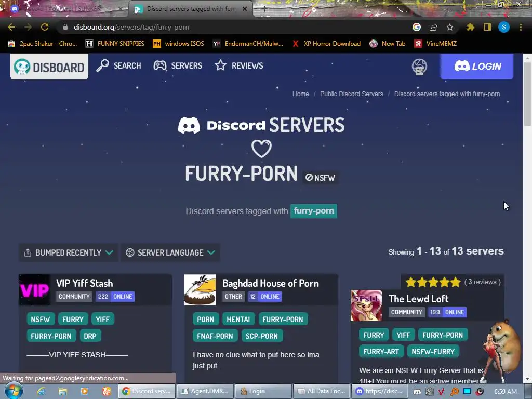
Task: Click the DISBOARD logo
Action: [49, 66]
